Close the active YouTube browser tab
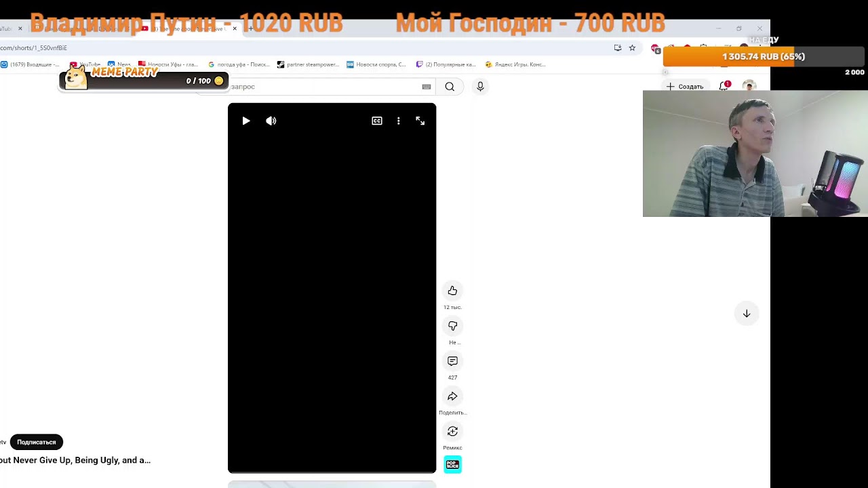This screenshot has height=488, width=868. pos(235,28)
